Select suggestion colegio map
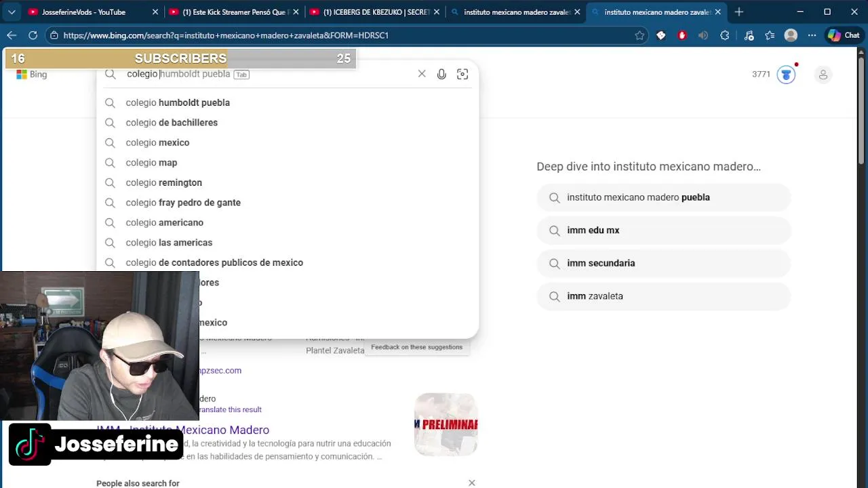This screenshot has width=868, height=488. tap(288, 163)
